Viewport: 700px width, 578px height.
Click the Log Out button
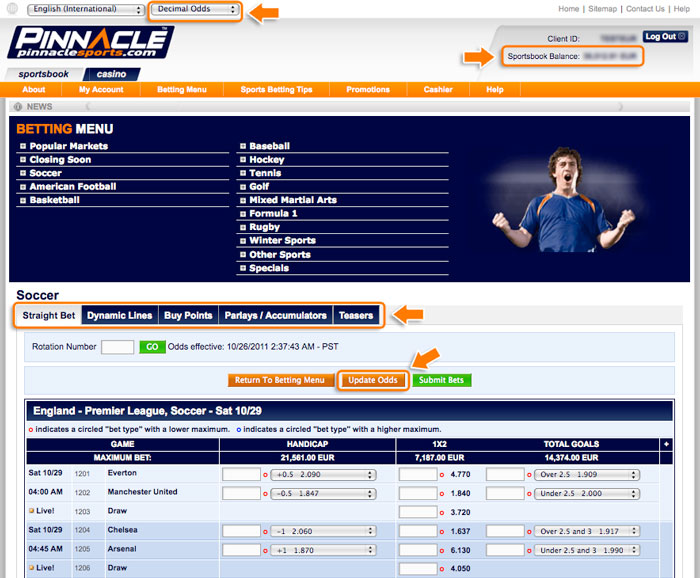point(665,37)
